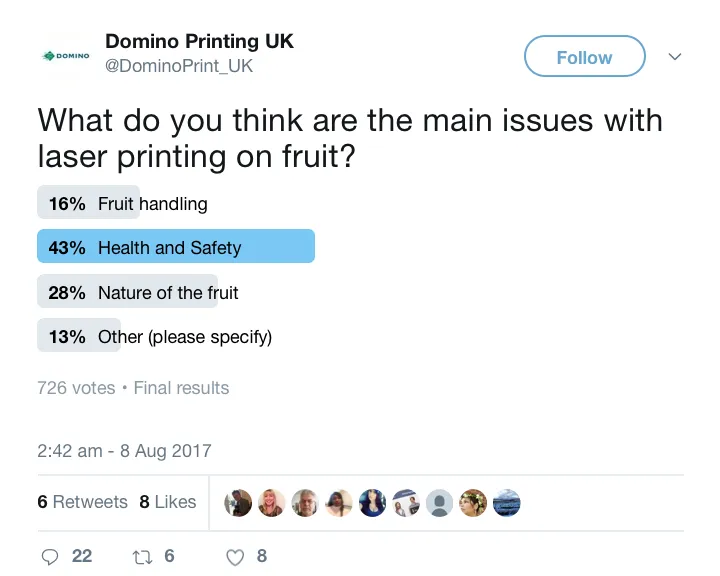View the 6 Retweets list

tap(82, 502)
